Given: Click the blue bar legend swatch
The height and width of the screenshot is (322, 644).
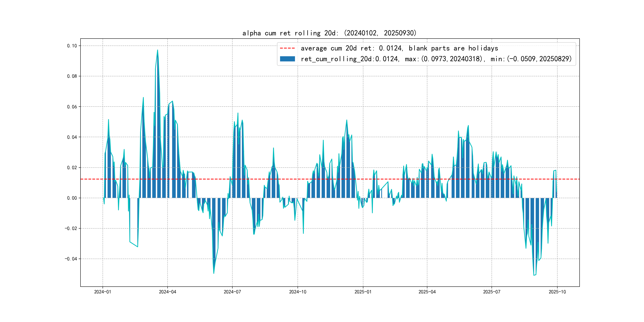Looking at the screenshot, I should (287, 59).
